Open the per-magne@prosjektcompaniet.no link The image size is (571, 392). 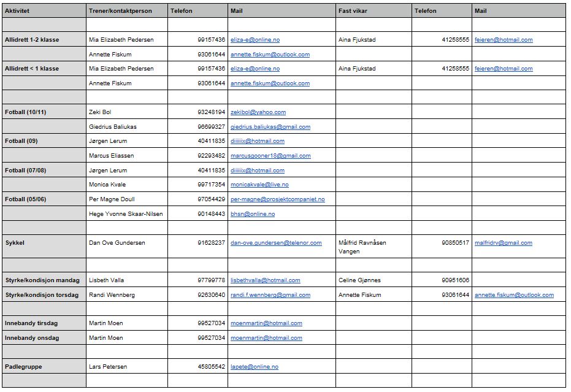pyautogui.click(x=277, y=199)
